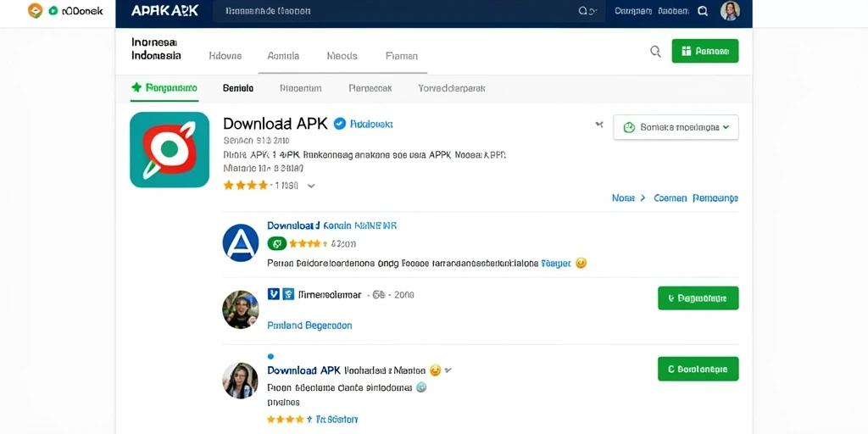Click the Koroin app's four-star rating
868x434 pixels.
click(305, 243)
